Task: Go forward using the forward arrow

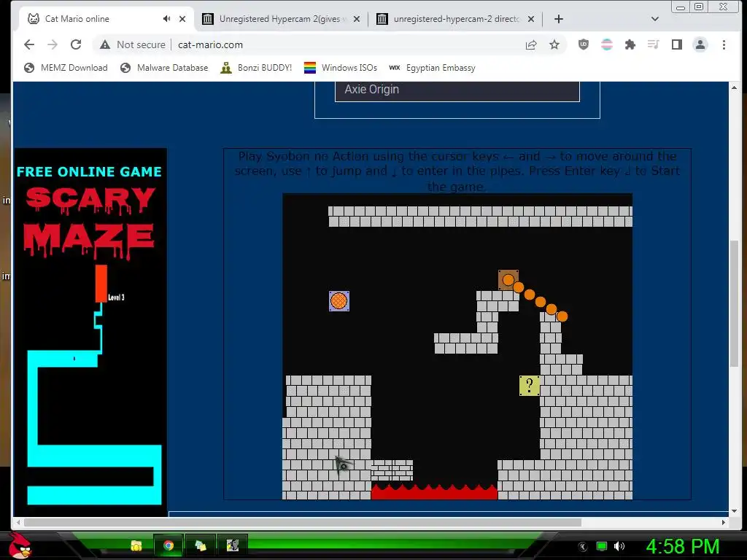Action: pos(53,44)
